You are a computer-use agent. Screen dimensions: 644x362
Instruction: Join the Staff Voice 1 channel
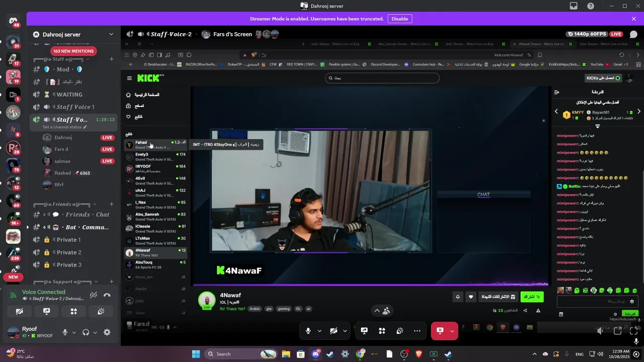[73, 107]
